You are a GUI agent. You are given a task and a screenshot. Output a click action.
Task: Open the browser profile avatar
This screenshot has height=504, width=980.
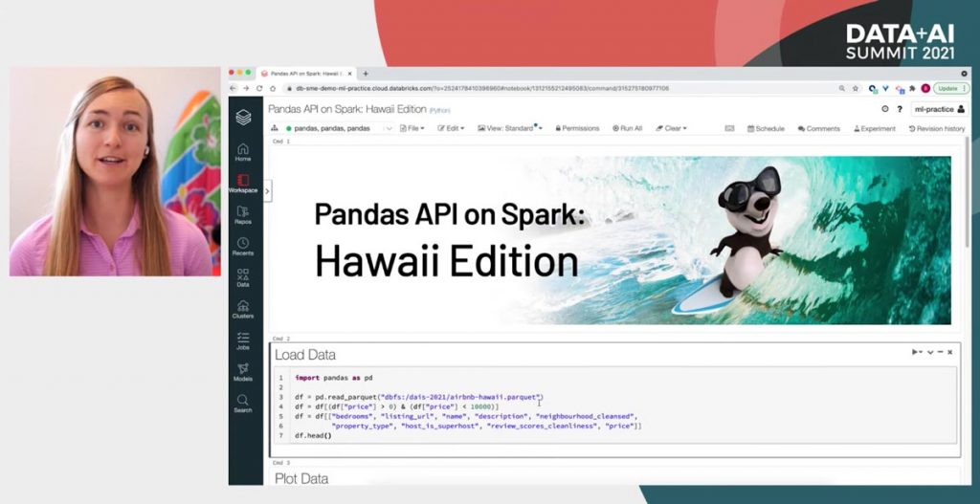click(925, 89)
